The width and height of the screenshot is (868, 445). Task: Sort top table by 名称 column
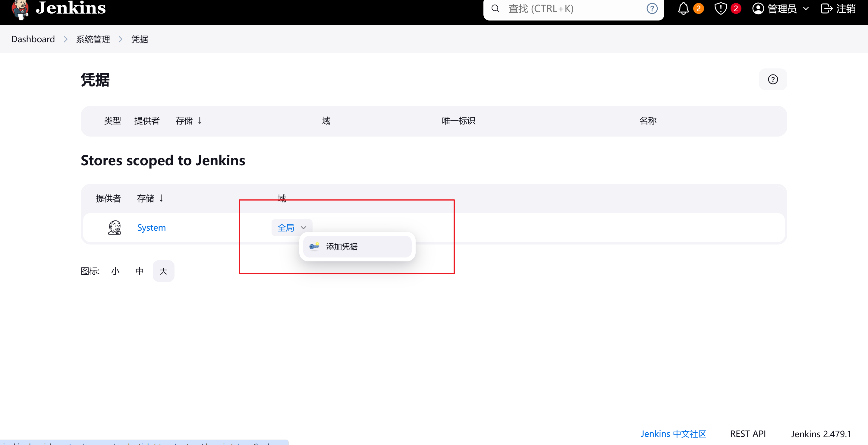pyautogui.click(x=648, y=121)
